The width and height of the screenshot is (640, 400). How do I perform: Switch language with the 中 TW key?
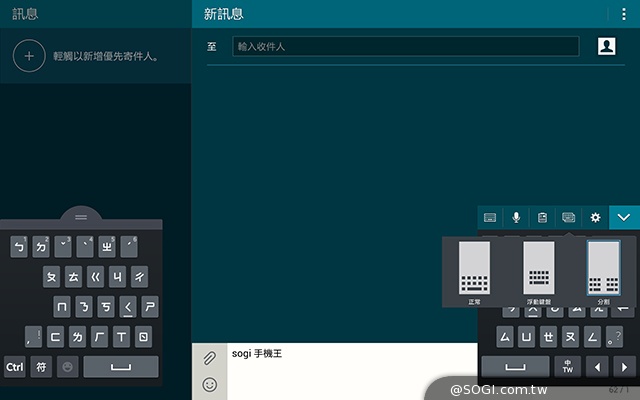[x=568, y=367]
